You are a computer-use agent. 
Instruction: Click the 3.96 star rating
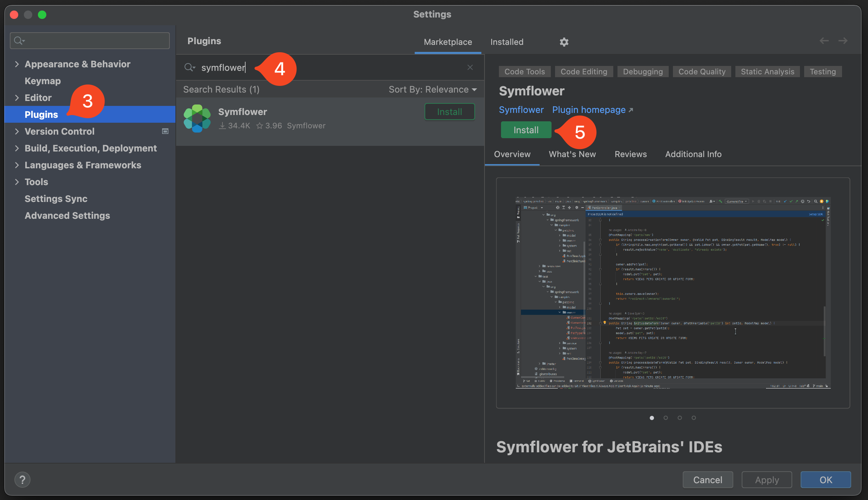(269, 126)
